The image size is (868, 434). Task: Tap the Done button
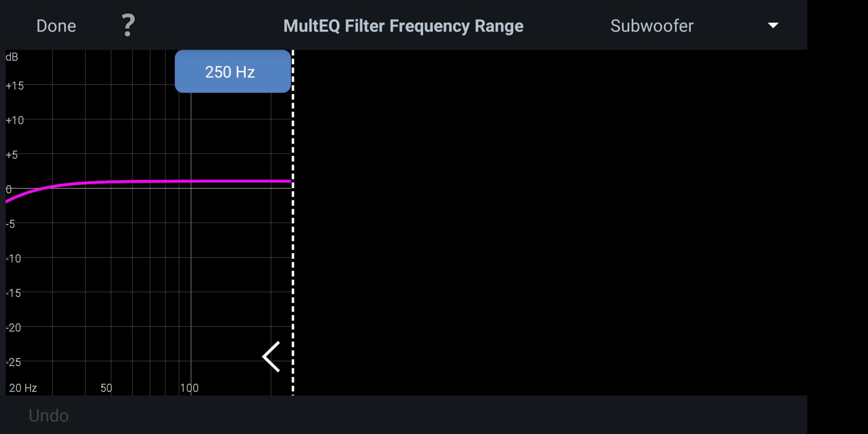tap(56, 26)
